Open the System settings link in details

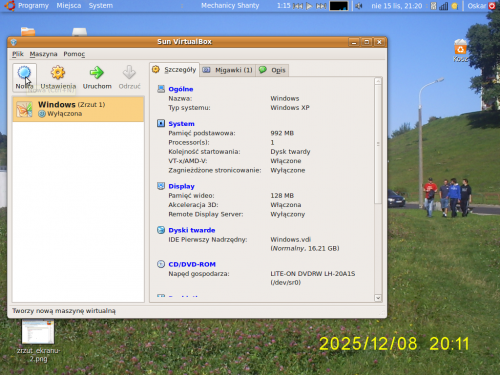[x=181, y=124]
